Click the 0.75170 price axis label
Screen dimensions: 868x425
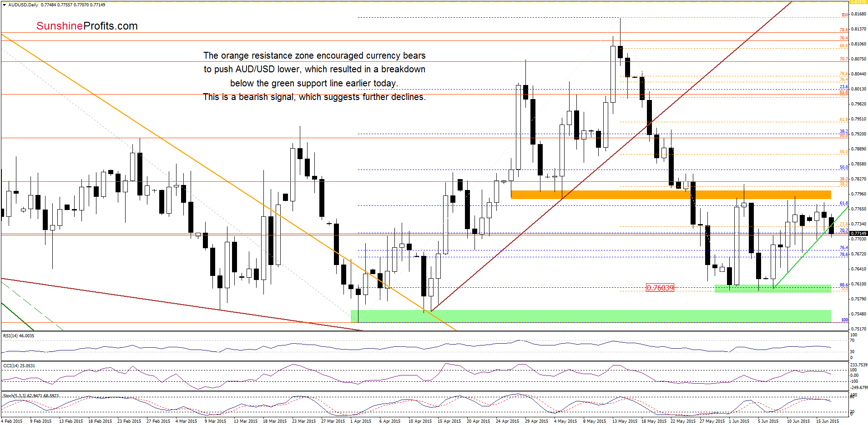coord(858,329)
